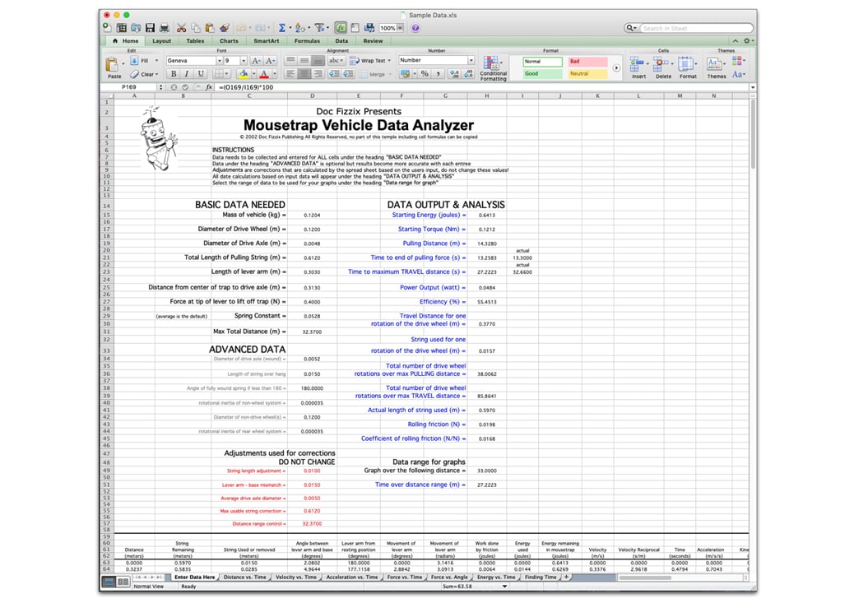
Task: Click the vertical scrollbar thumb
Action: click(752, 134)
